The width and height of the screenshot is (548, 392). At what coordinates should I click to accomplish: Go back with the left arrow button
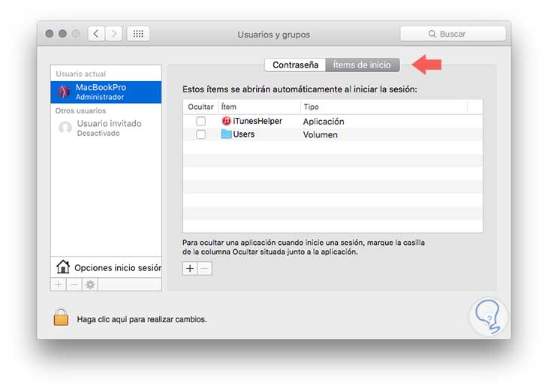[96, 34]
